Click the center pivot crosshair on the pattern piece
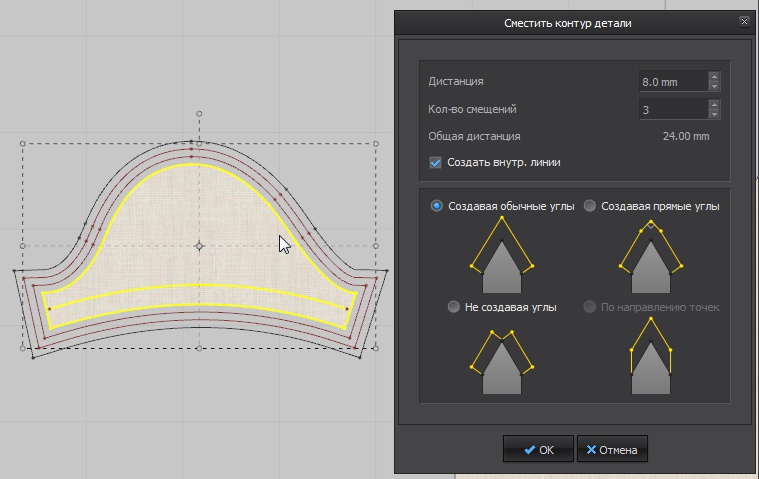Screen dimensions: 759x479 click(x=199, y=246)
